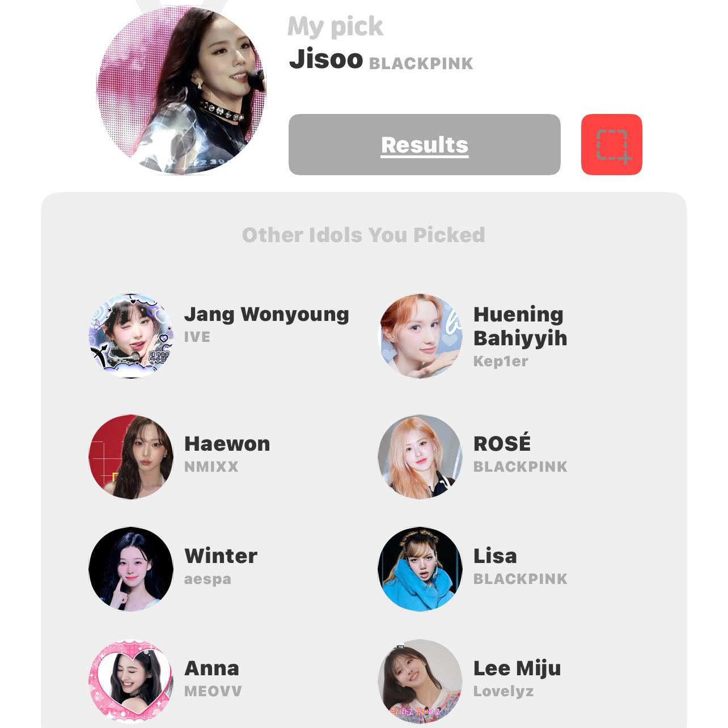
Task: Click the ROSÉ name label
Action: [x=502, y=443]
